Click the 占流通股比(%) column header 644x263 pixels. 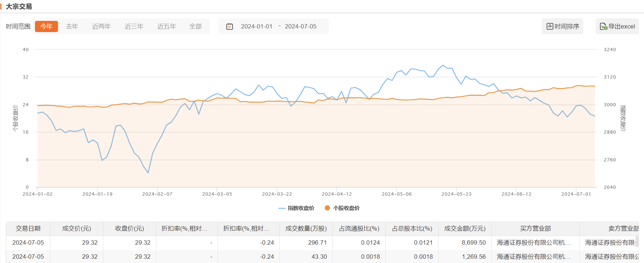pyautogui.click(x=359, y=228)
